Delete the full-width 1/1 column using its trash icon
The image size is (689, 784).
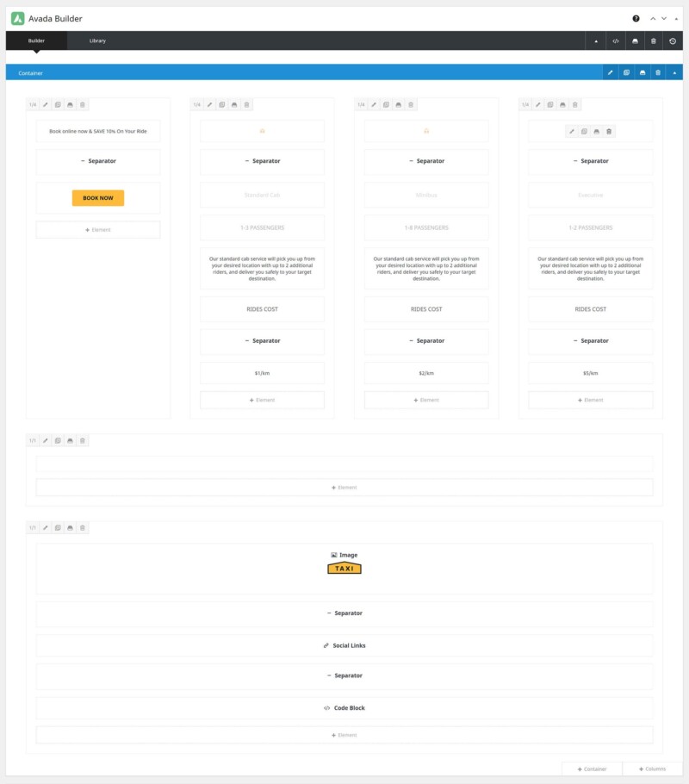[83, 440]
